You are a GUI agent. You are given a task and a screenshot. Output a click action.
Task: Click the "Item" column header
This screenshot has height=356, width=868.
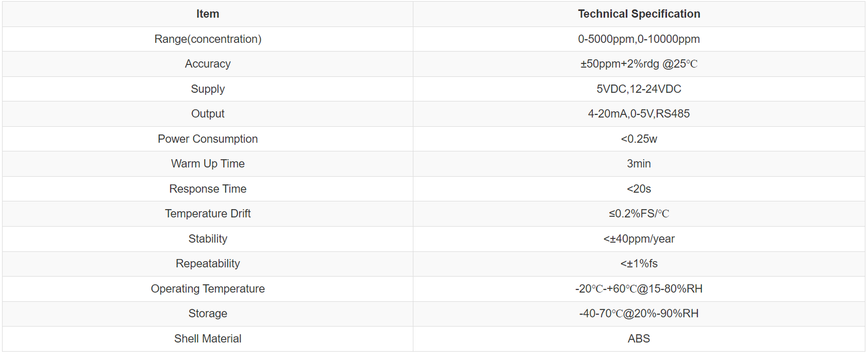tap(208, 14)
